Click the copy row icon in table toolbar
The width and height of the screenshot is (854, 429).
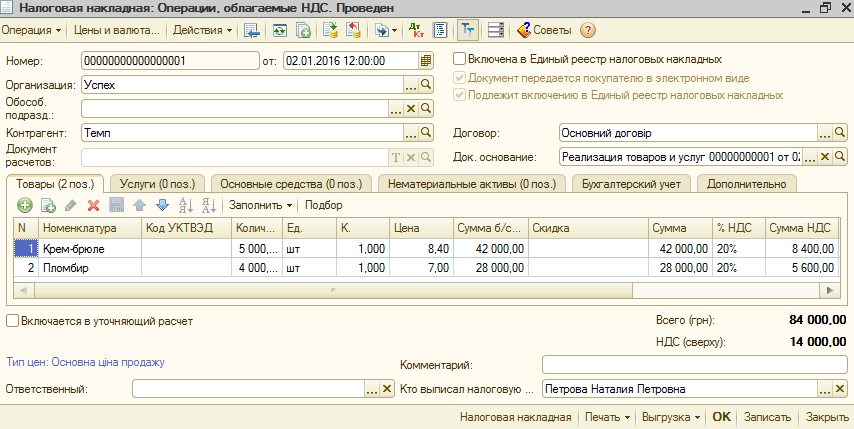click(48, 205)
